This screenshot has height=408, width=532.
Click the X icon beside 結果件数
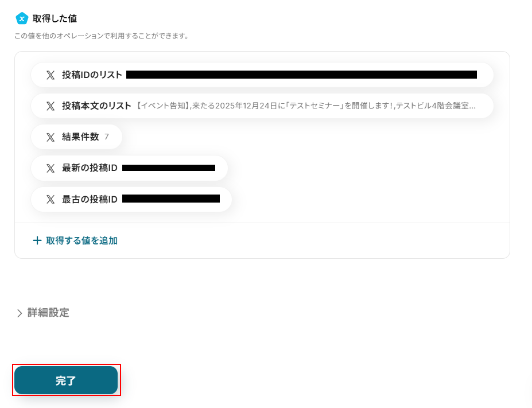tap(50, 137)
